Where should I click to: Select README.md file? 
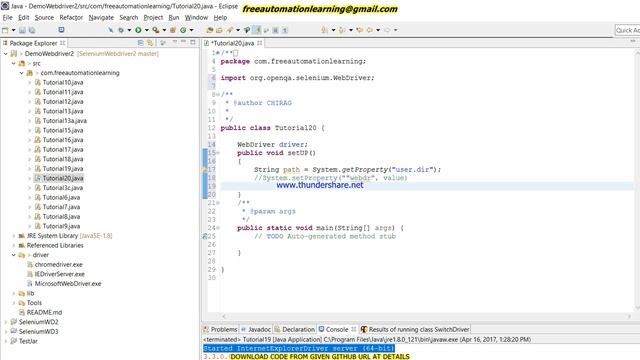pyautogui.click(x=44, y=312)
